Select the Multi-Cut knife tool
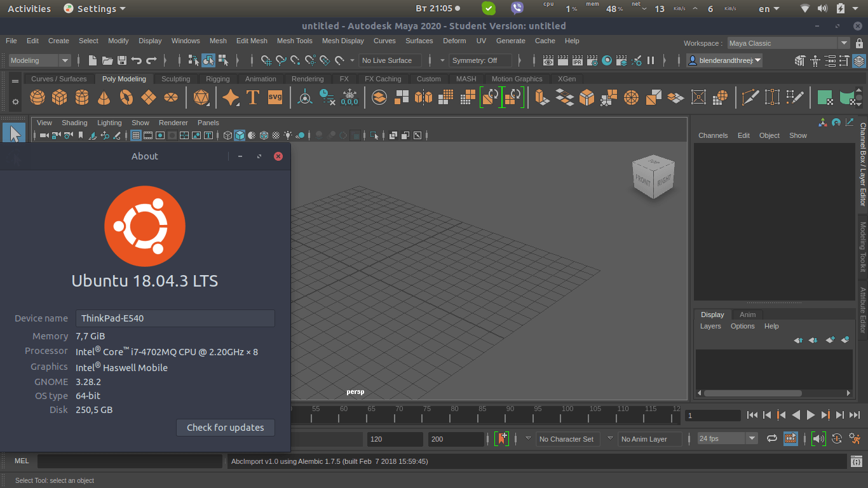Image resolution: width=868 pixels, height=488 pixels. 750,97
